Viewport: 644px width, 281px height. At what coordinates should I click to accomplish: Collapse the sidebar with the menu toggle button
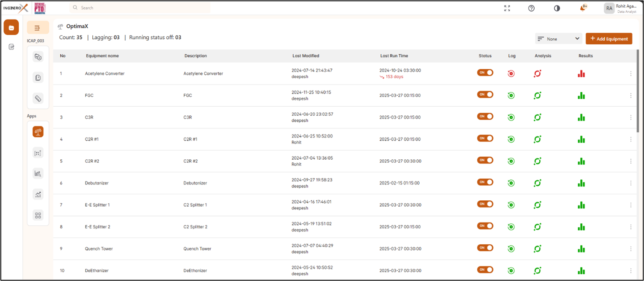pyautogui.click(x=37, y=28)
